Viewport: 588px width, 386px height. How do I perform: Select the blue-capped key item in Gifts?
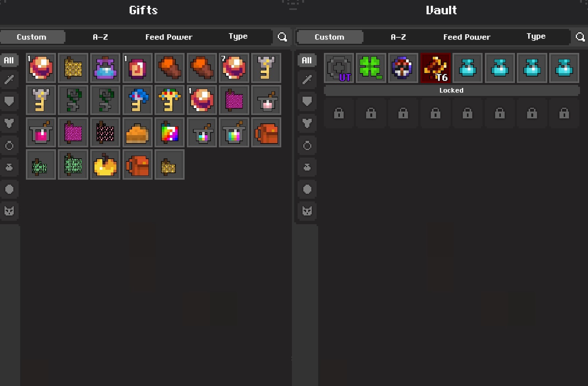pos(137,100)
